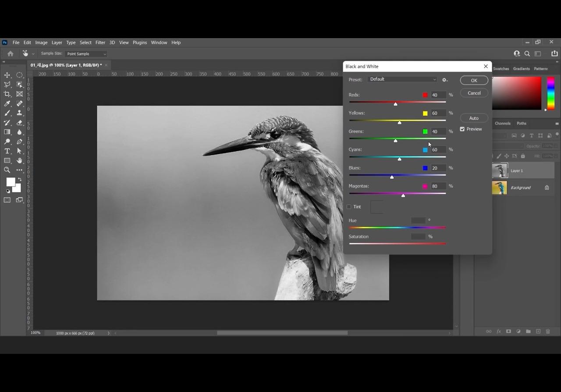The height and width of the screenshot is (392, 561).
Task: Select the Object Selection tool
Action: coord(20,85)
